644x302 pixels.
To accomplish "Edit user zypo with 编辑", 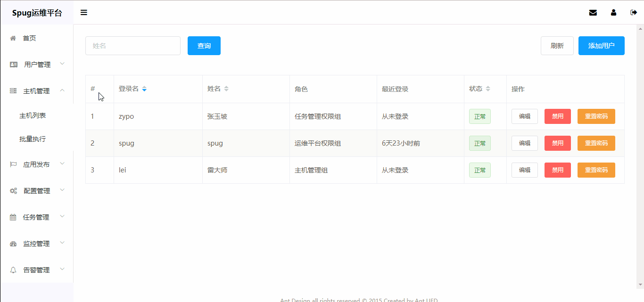I will pos(525,116).
